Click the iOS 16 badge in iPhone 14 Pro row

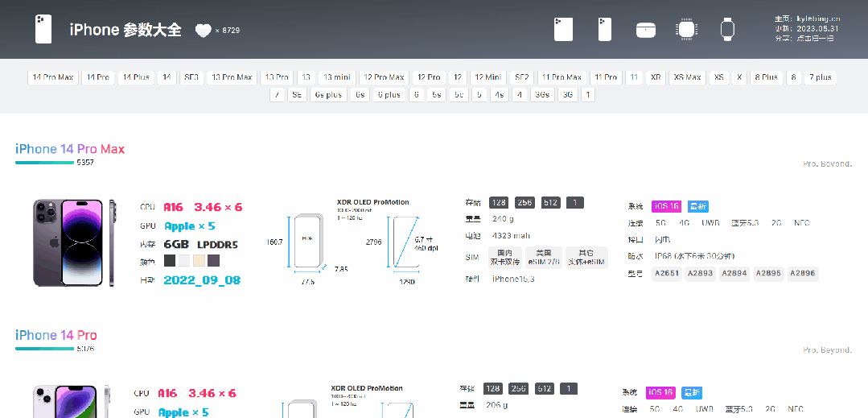coord(660,392)
